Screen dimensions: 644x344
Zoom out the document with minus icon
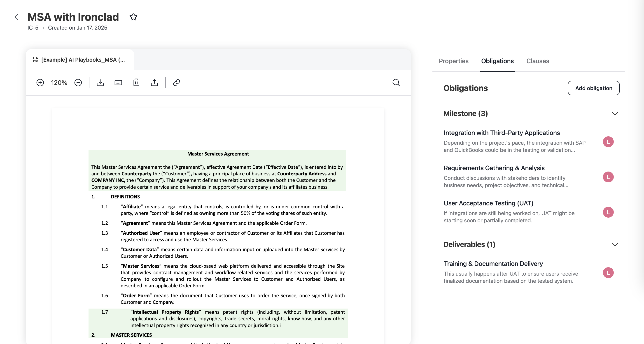78,83
